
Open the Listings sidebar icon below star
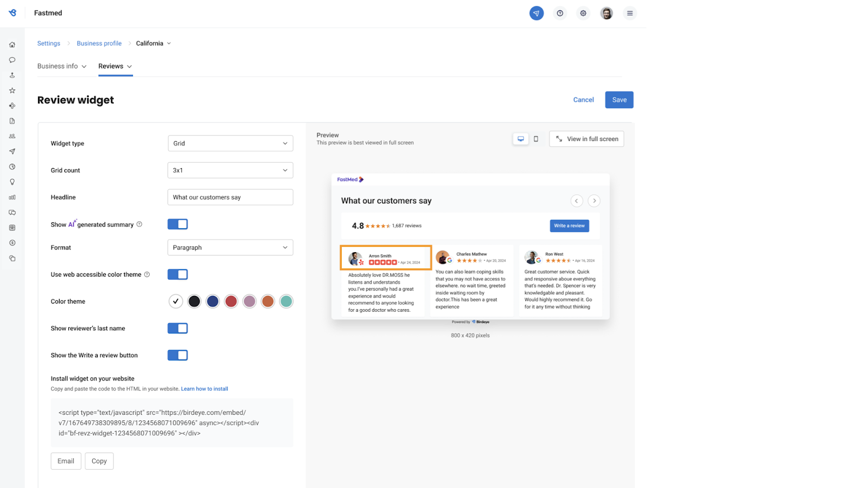pos(12,106)
